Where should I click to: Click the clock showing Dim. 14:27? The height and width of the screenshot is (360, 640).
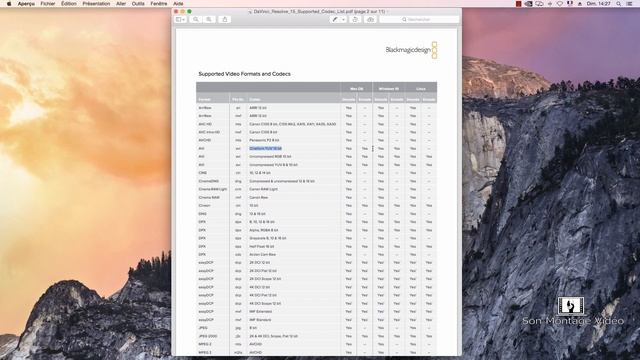pos(598,4)
